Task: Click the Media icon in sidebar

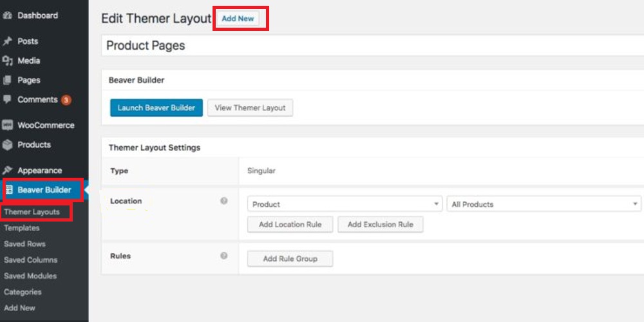Action: tap(7, 61)
